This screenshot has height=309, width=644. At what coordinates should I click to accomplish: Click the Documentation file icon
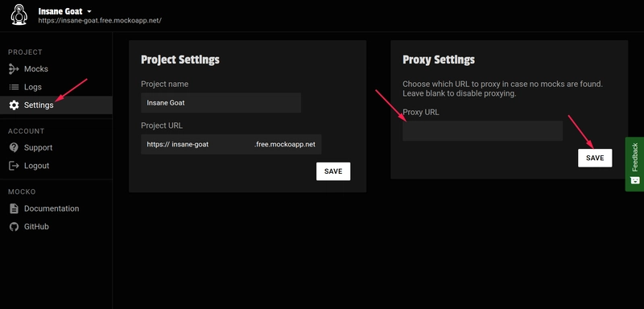tap(14, 208)
